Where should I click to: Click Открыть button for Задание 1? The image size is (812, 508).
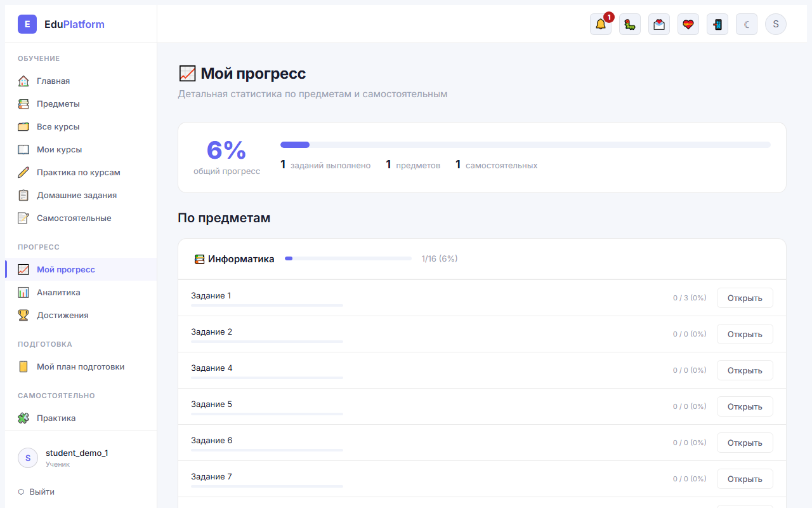click(x=745, y=298)
